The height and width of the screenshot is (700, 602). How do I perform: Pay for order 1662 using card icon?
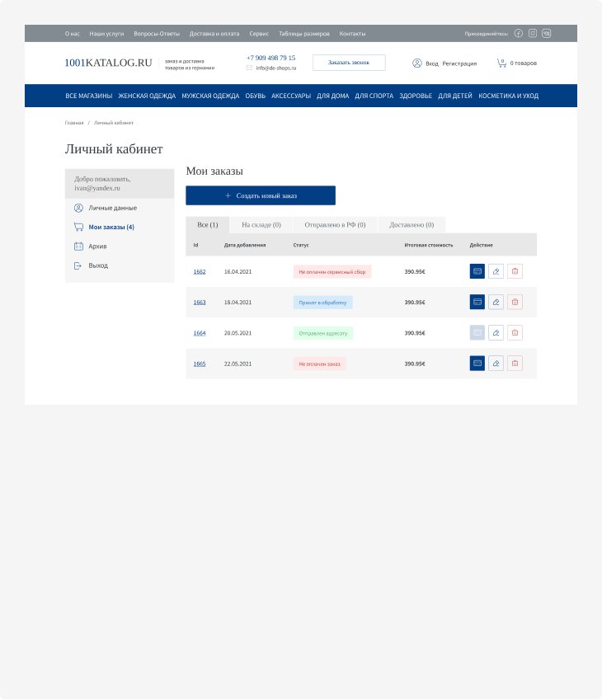(477, 271)
